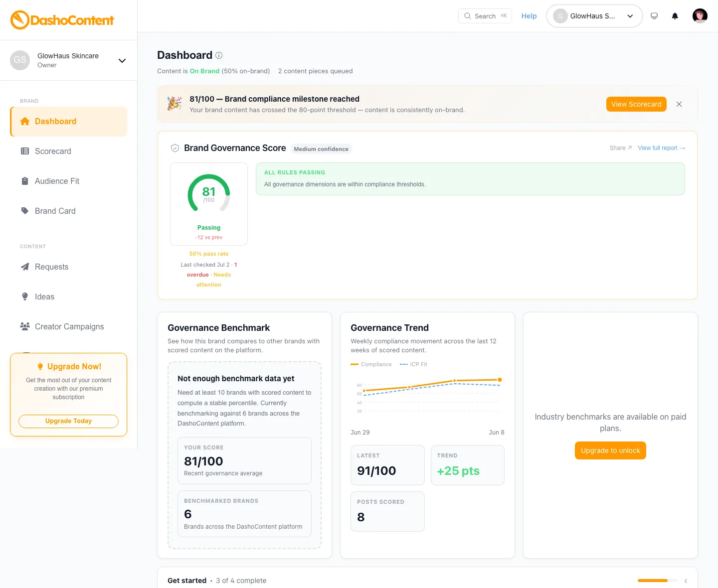Expand the GlowHaus S... workspace dropdown
718x588 pixels.
point(594,16)
